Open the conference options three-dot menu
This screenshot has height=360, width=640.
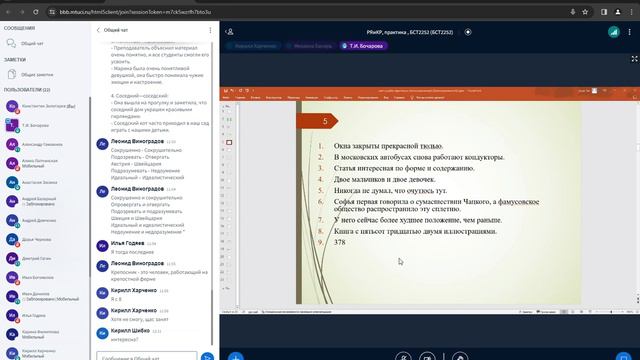pos(629,32)
